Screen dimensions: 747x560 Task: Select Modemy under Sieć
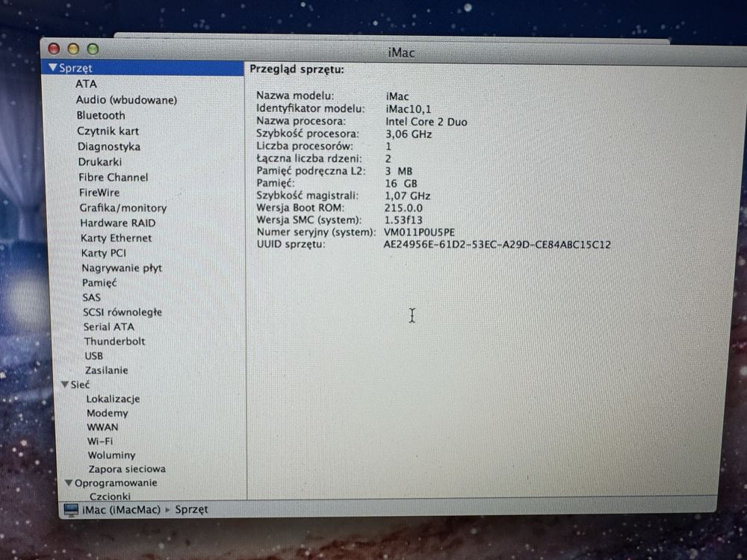click(x=107, y=414)
